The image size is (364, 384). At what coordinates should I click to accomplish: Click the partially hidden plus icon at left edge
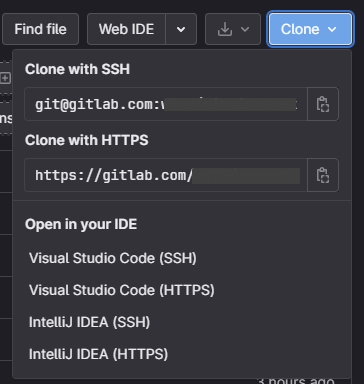5,78
